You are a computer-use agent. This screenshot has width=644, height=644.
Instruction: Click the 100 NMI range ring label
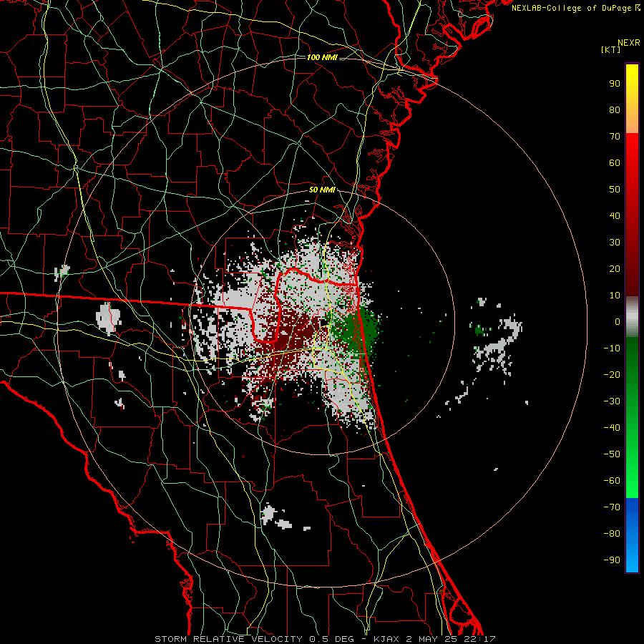322,57
